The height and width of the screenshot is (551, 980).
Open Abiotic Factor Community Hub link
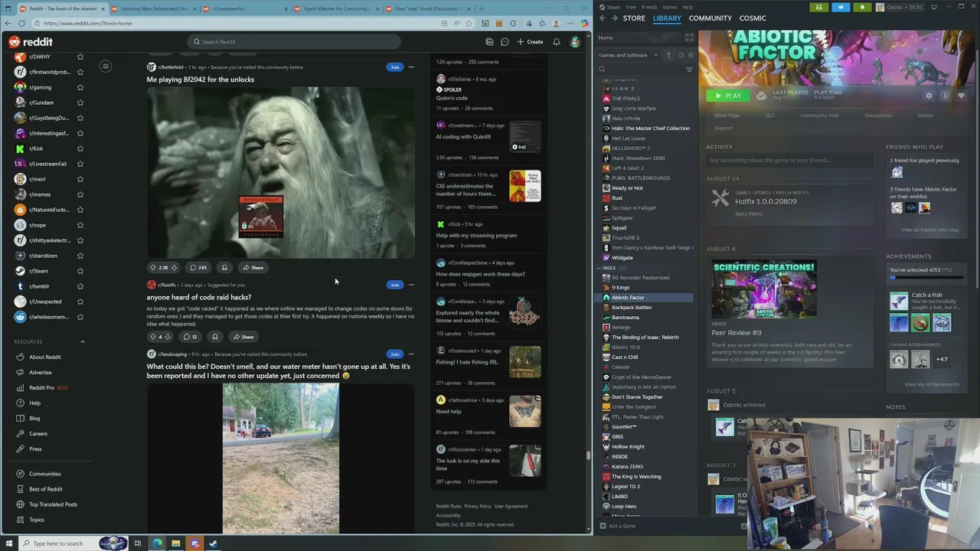[x=819, y=116]
